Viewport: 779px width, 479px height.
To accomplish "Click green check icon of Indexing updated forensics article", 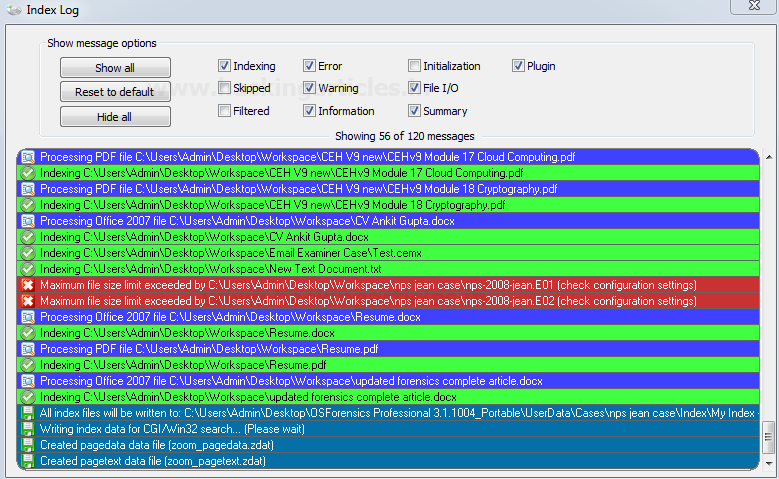I will [28, 397].
